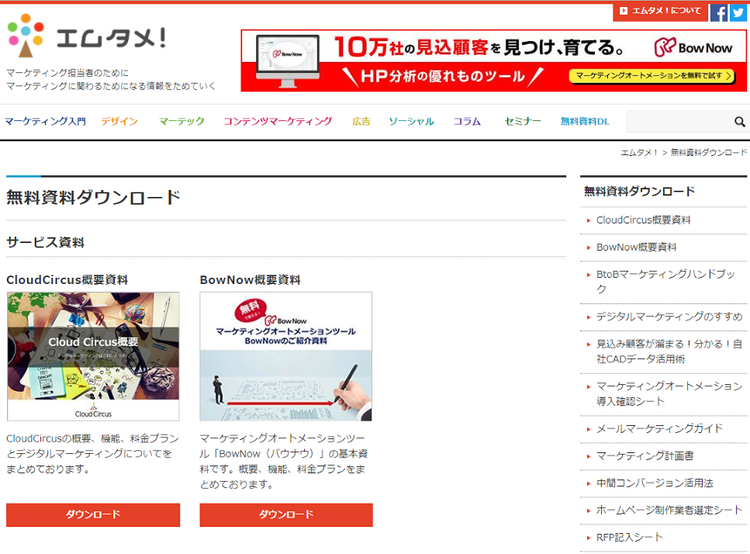750x554 pixels.
Task: Click the エムタメ!について header button
Action: tap(660, 12)
